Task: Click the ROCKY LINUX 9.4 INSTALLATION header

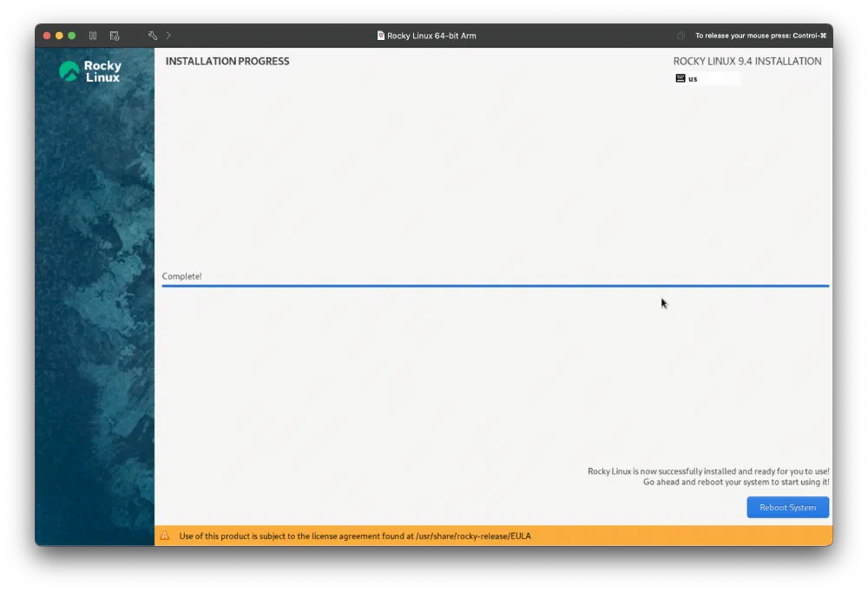Action: (746, 61)
